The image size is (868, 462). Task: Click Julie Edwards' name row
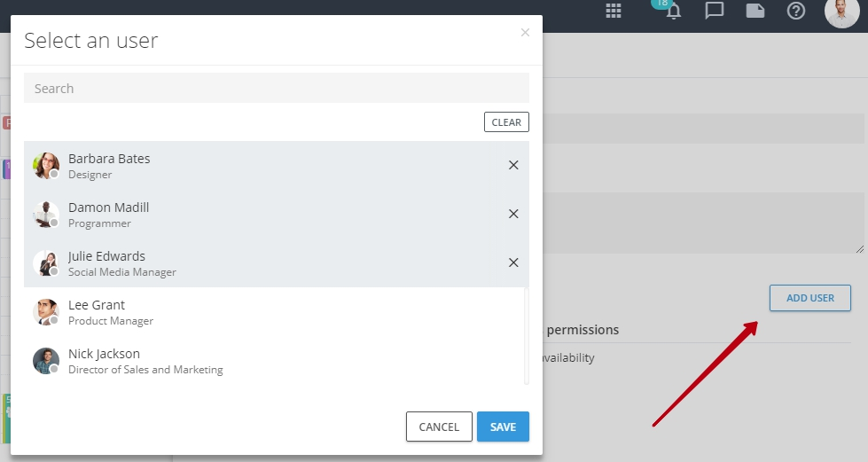[x=277, y=263]
